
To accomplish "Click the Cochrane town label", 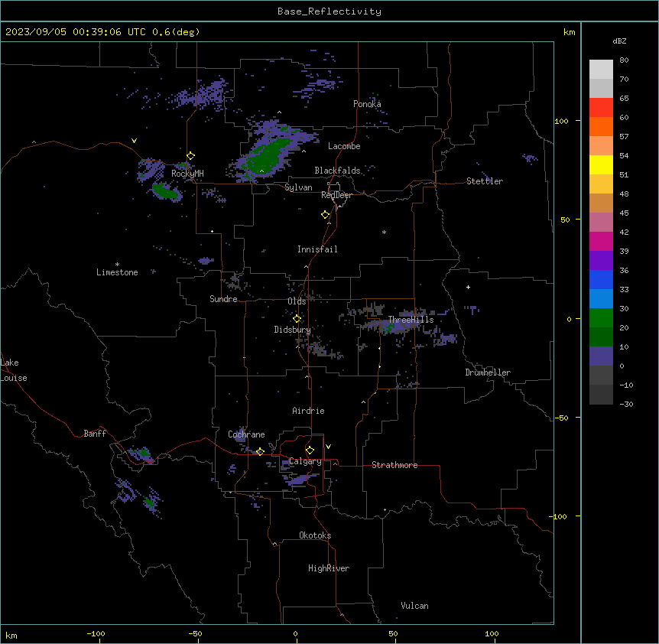I will [246, 434].
